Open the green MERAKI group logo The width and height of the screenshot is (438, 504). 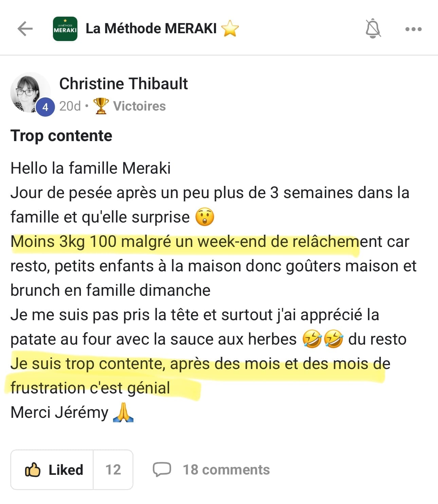(65, 29)
